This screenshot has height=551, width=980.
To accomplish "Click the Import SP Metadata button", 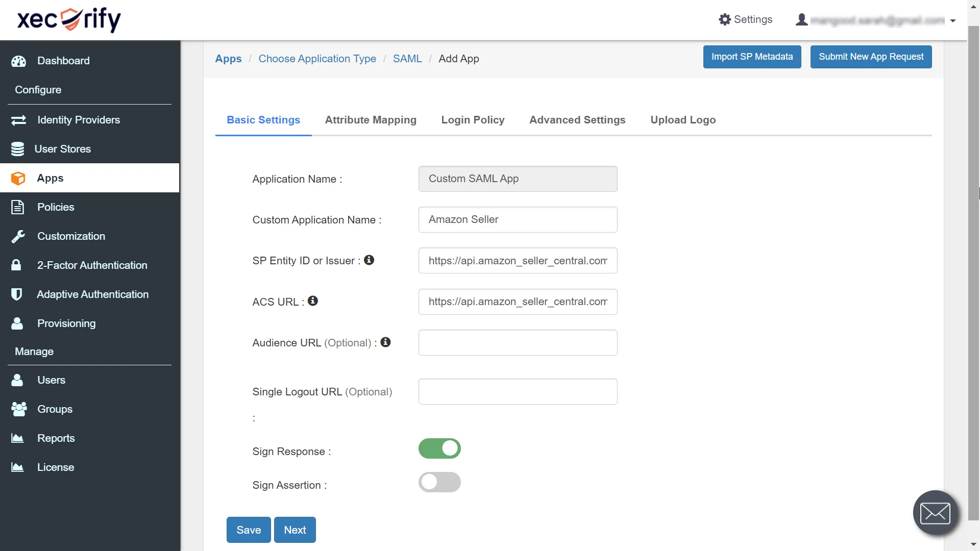I will [x=752, y=57].
